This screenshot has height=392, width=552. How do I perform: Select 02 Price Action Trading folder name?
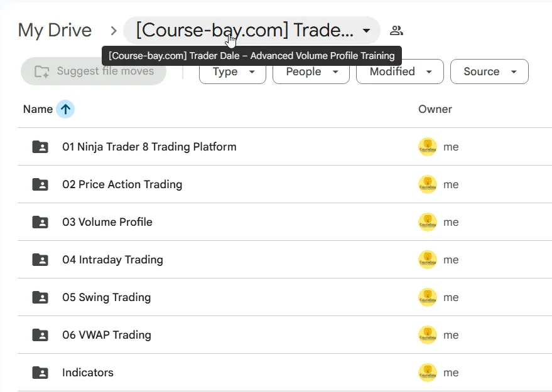pos(122,184)
